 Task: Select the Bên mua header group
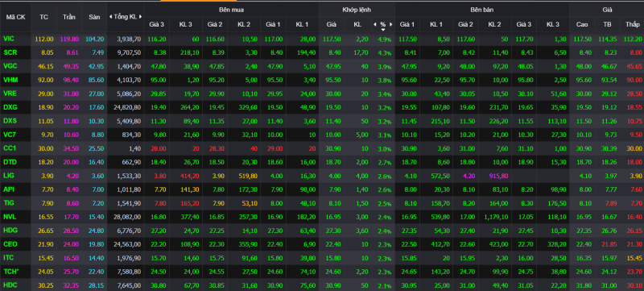tap(231, 10)
